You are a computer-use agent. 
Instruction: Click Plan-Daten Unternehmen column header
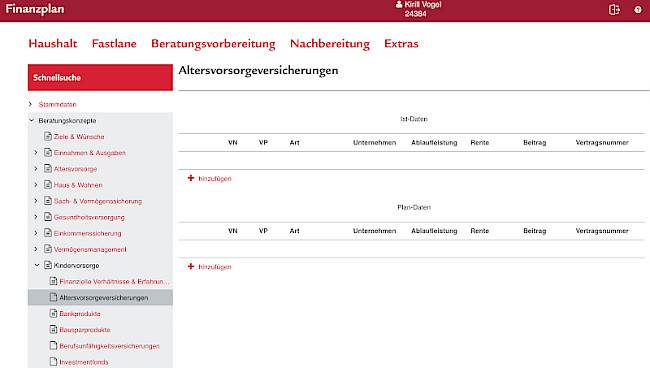click(x=374, y=231)
